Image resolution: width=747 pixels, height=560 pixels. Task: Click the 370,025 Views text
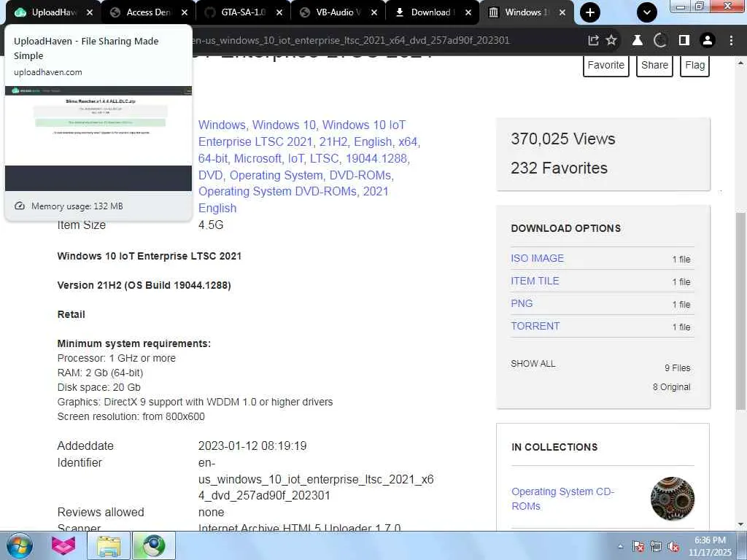coord(562,139)
